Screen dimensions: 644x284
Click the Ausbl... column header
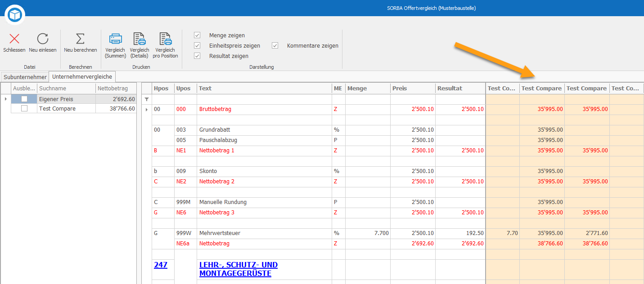tap(24, 89)
